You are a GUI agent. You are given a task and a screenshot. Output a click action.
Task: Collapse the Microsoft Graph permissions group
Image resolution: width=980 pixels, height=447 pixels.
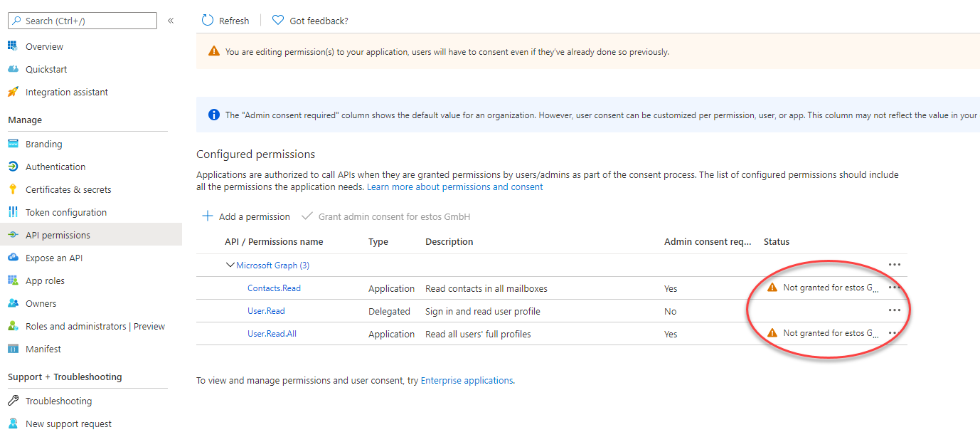(x=230, y=265)
